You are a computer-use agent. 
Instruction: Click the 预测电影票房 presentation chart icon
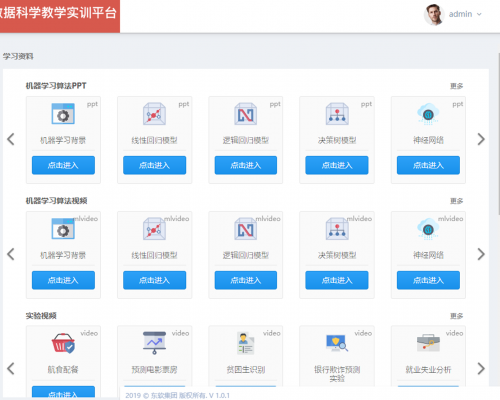pos(154,343)
